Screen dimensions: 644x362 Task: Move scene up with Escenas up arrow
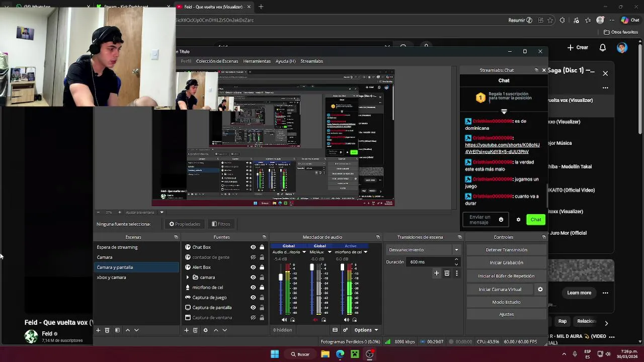(x=128, y=330)
